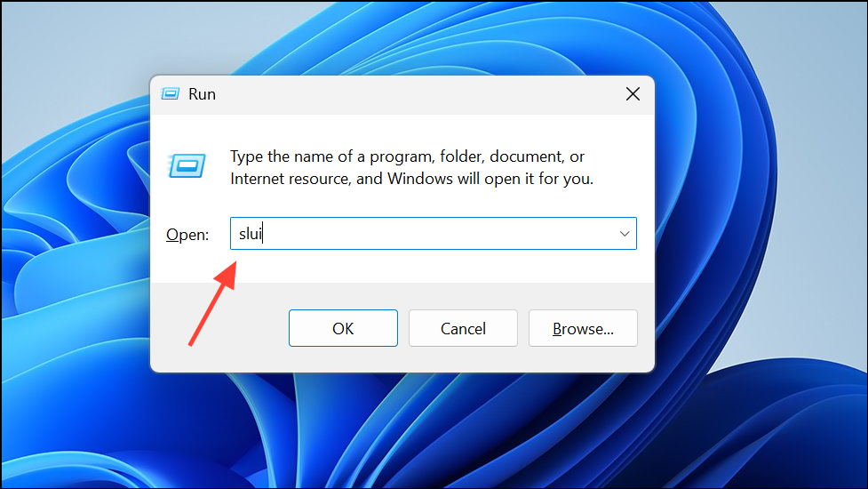Click the Open: label
Viewport: 868px width, 489px height.
187,235
